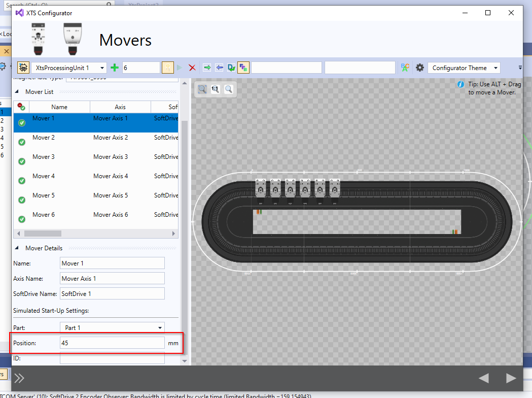Click the green check status of Mover 2
The image size is (532, 398).
pos(22,142)
